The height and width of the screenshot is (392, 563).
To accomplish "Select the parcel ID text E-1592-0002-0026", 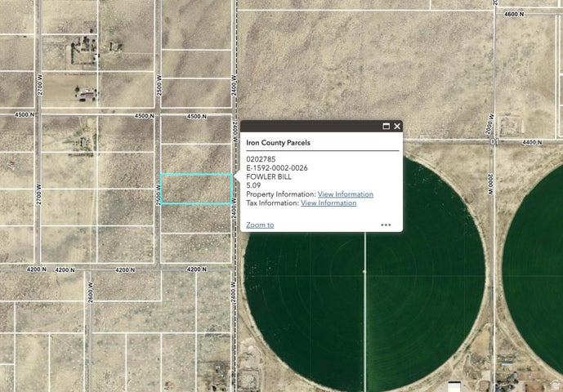I will [x=277, y=168].
